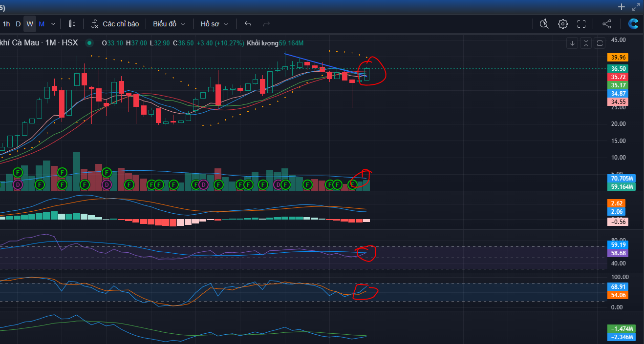Open the Hồ sơ dropdown

click(x=215, y=24)
